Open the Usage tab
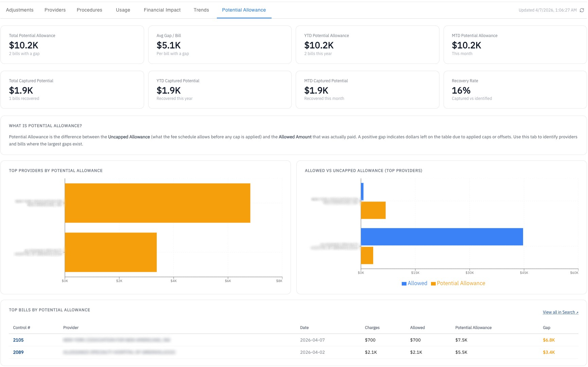588x367 pixels. (123, 10)
